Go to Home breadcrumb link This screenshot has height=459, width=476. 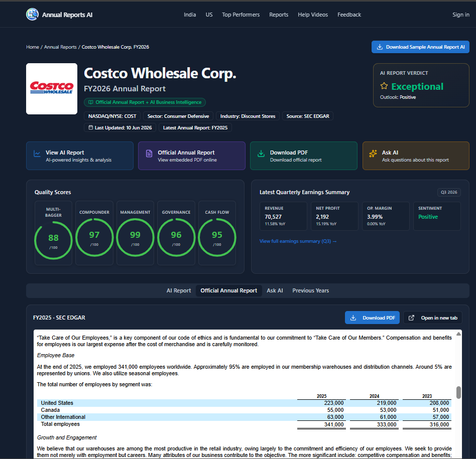pyautogui.click(x=33, y=47)
